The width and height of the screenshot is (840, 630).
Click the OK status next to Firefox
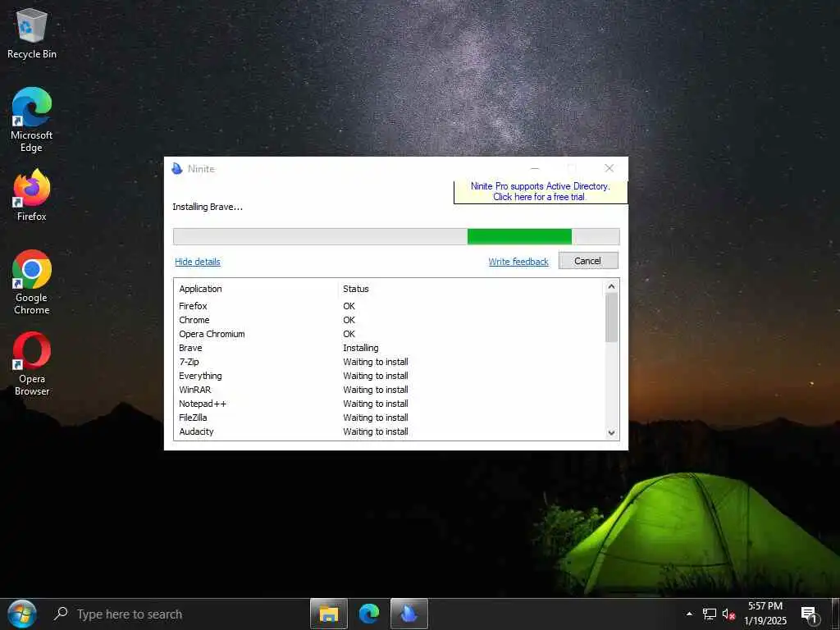(x=349, y=306)
